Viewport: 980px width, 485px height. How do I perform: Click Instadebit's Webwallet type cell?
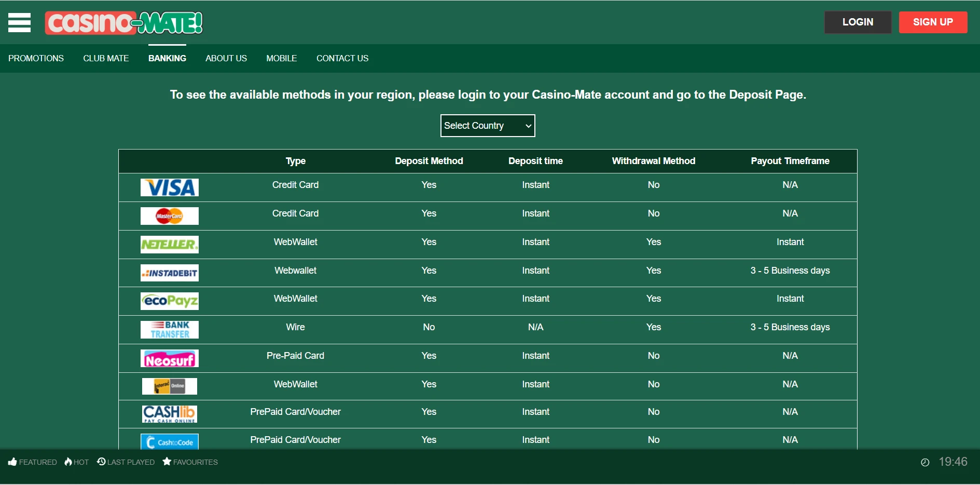point(296,271)
